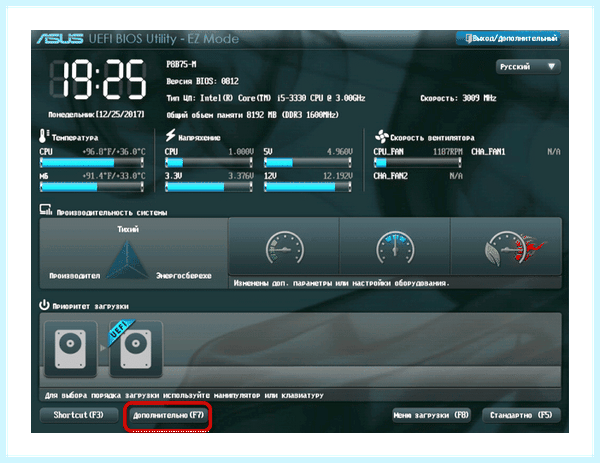600x463 pixels.
Task: Click the 12V voltage bar
Action: coord(308,187)
